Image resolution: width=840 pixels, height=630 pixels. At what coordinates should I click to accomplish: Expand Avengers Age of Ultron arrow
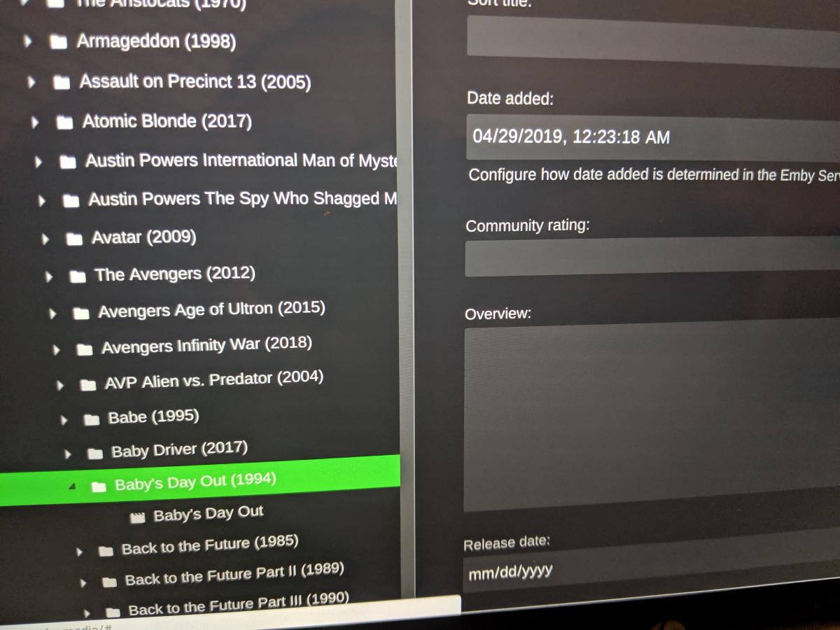click(53, 314)
